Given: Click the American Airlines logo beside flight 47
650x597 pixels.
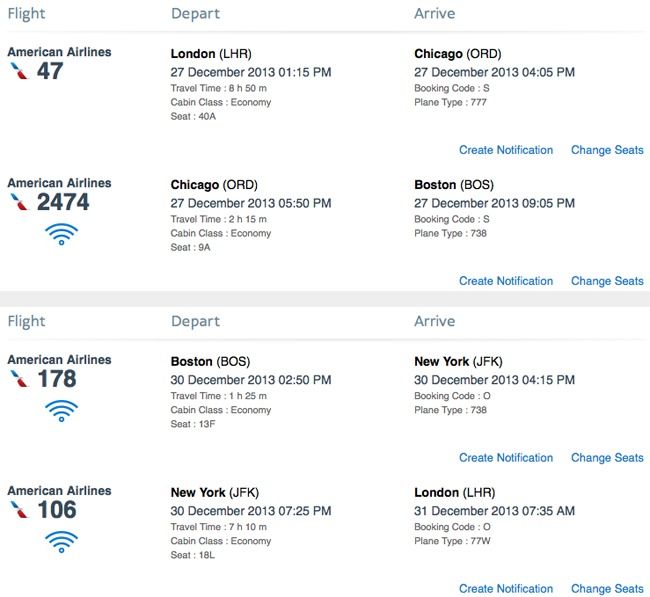Looking at the screenshot, I should [x=19, y=71].
